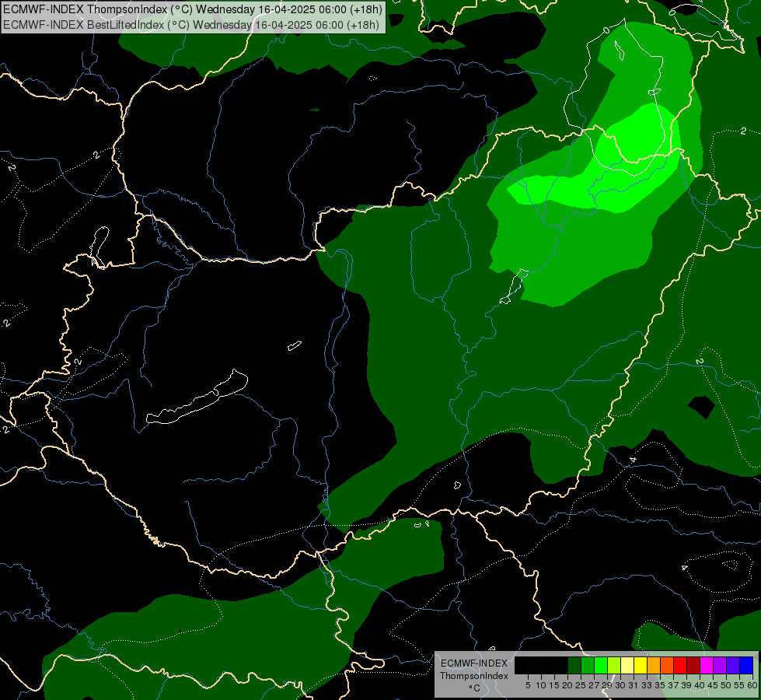Click the dark red 39–40 legend swatch
Viewport: 761px width, 700px height.
point(693,665)
